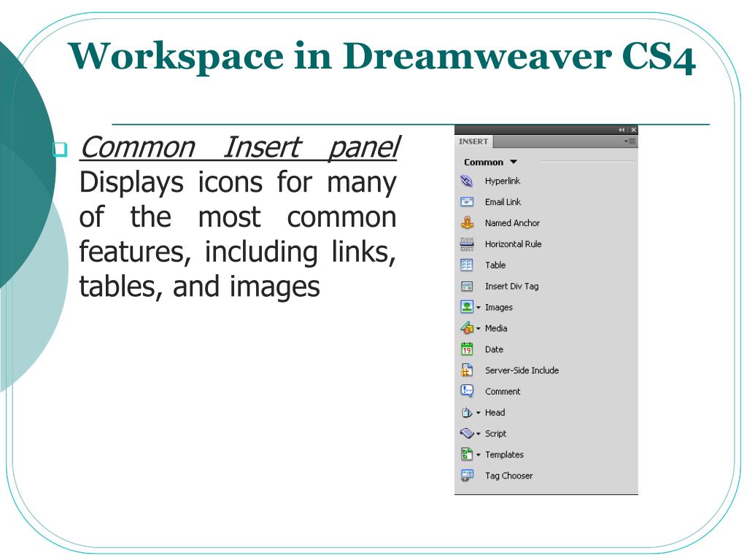
Task: Click the Email Link label
Action: (x=503, y=202)
